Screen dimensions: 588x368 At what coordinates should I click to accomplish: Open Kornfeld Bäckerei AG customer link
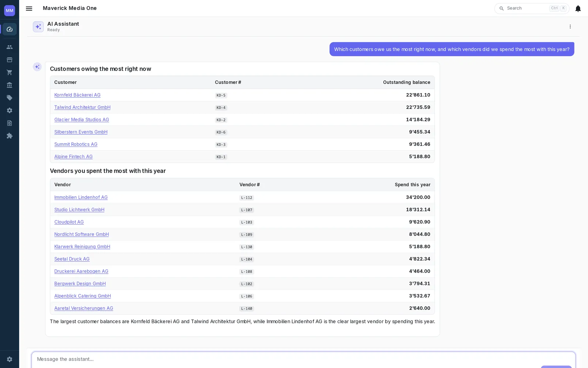tap(77, 95)
